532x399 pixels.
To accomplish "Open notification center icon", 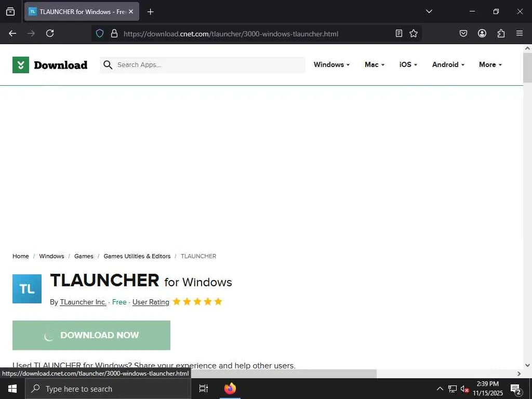I will tap(515, 389).
